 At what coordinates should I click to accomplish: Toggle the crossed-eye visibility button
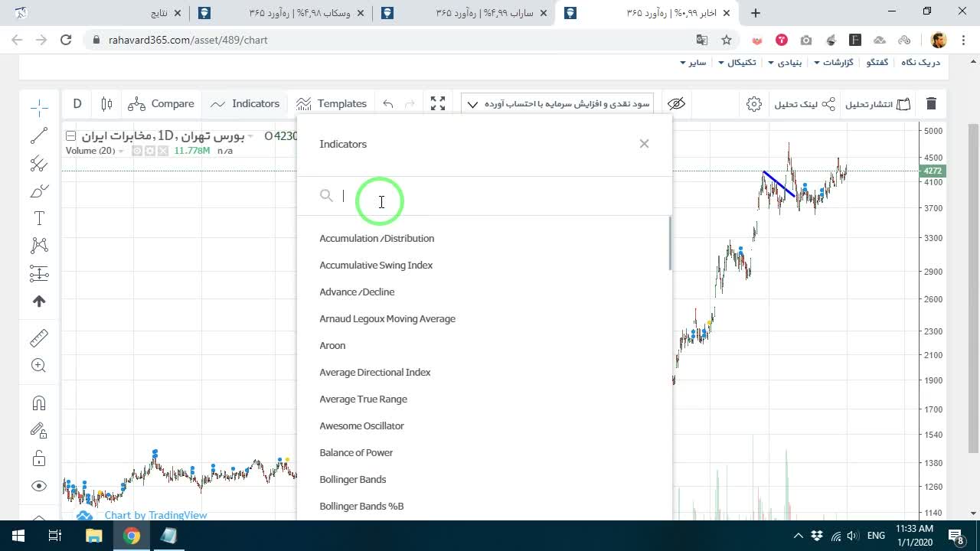(x=676, y=103)
